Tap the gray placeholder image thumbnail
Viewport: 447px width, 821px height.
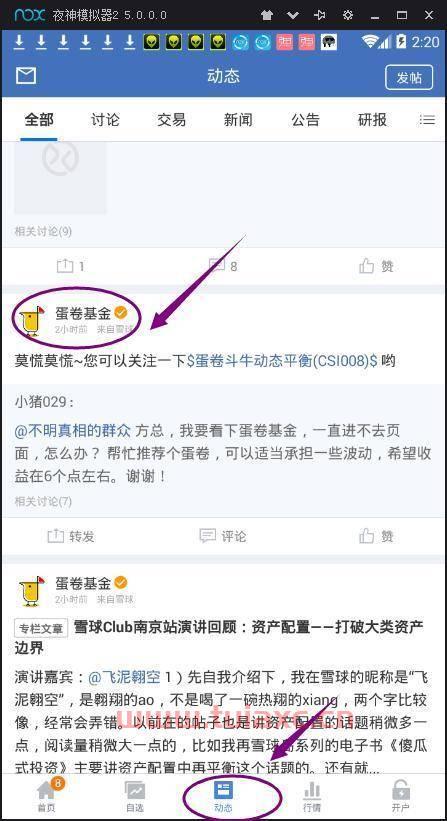click(x=60, y=177)
